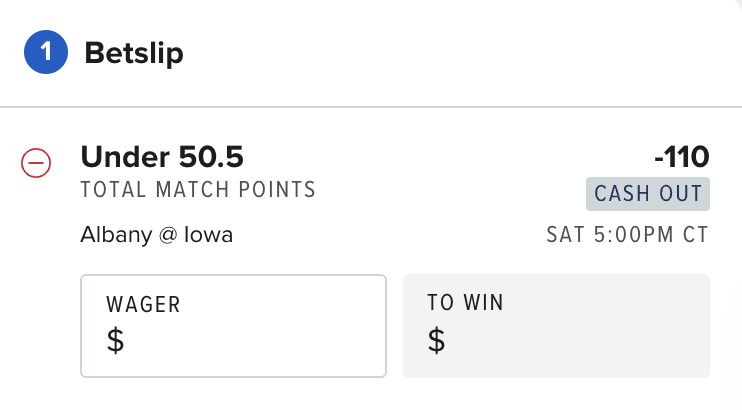Click the Total Match Points market label
The width and height of the screenshot is (742, 410).
(x=198, y=190)
